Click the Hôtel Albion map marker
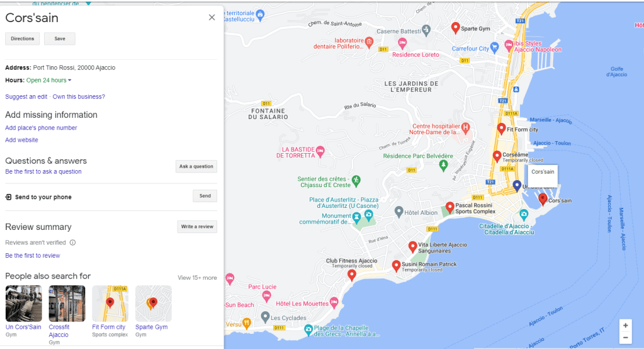 398,211
